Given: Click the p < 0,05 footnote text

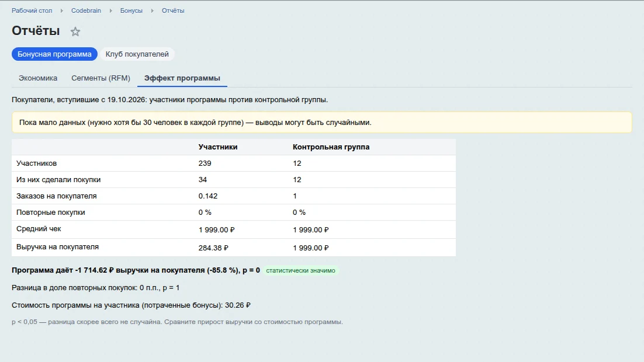Looking at the screenshot, I should [177, 322].
